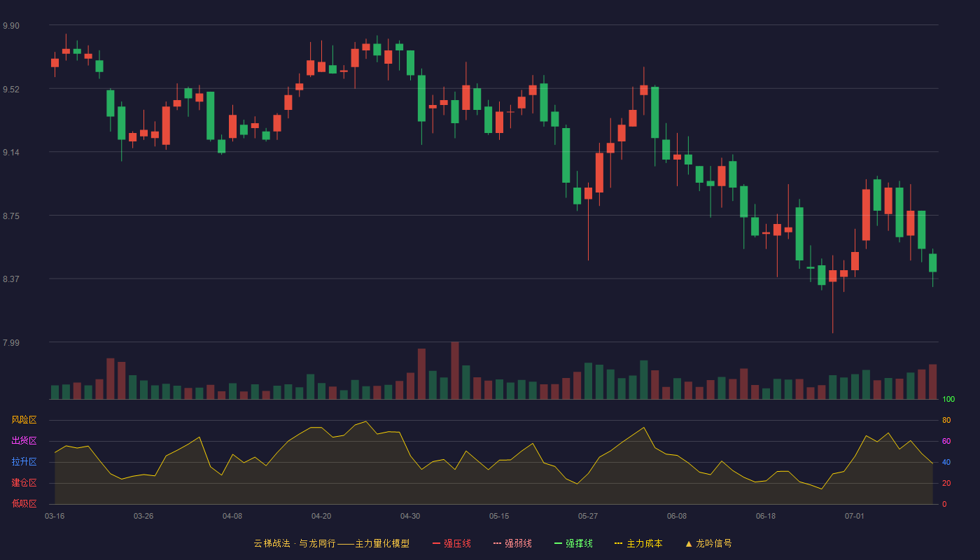Click the 07-01 date axis marker
The width and height of the screenshot is (980, 560).
pos(855,516)
